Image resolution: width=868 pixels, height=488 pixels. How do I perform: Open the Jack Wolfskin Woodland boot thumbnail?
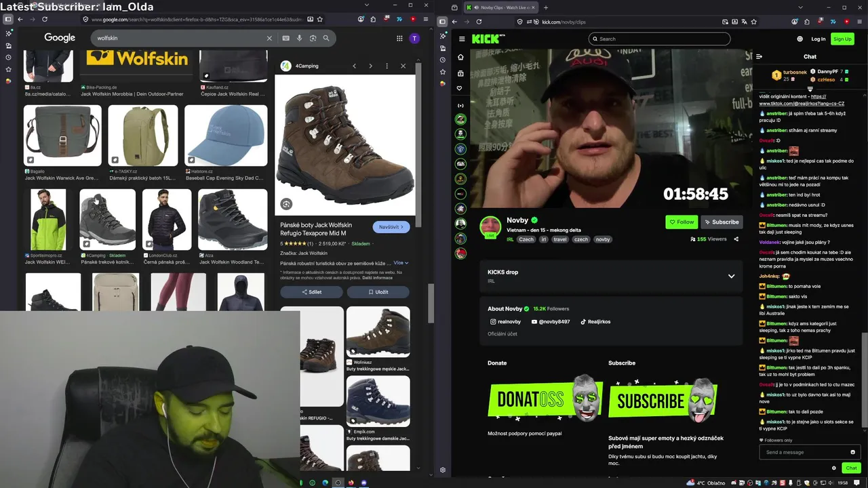[x=233, y=220]
